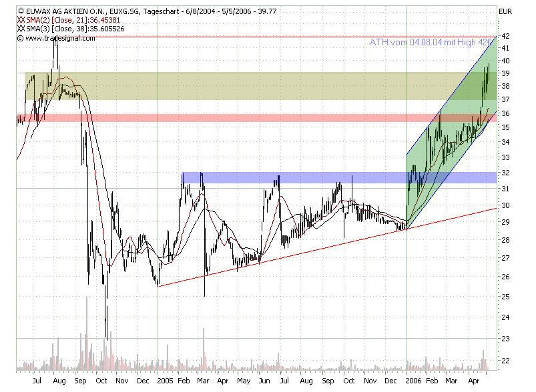536x392 pixels.
Task: Click the EUR currency label
Action: coord(505,11)
